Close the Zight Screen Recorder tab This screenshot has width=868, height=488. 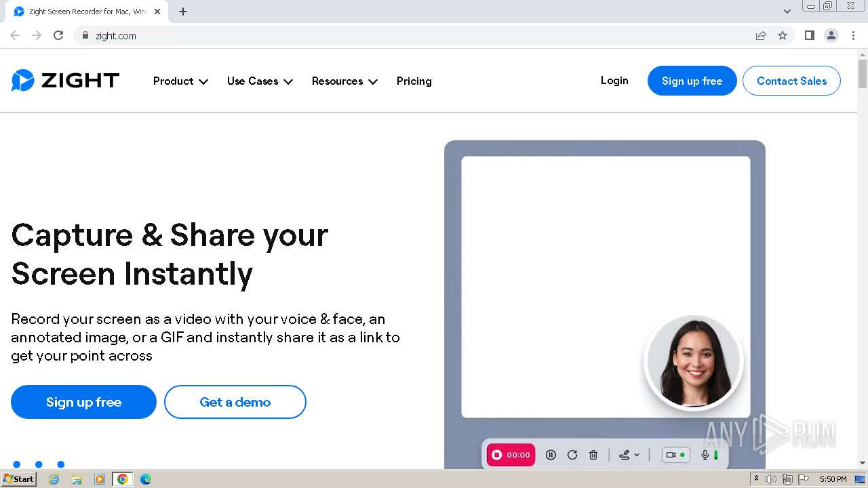point(157,12)
